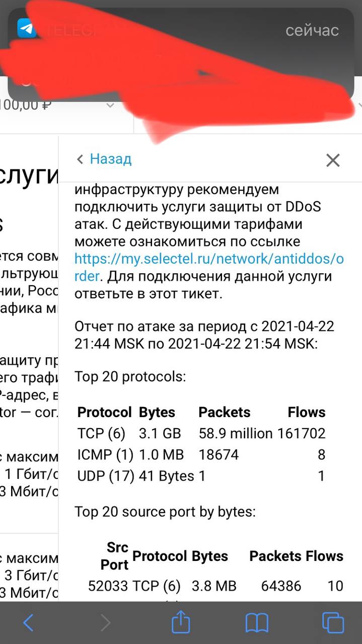Viewport: 362px width, 644px height.
Task: Tap the Telegram notification app icon
Action: tap(27, 28)
